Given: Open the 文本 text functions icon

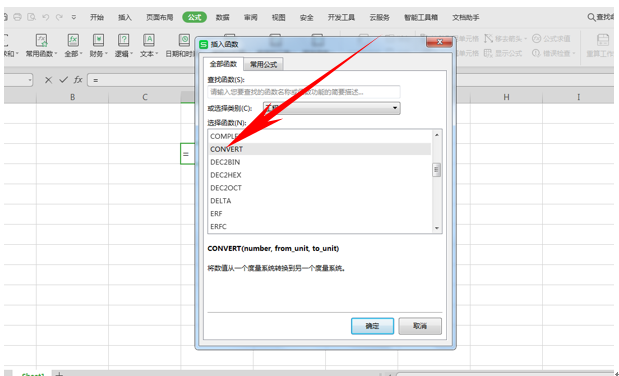Looking at the screenshot, I should (148, 40).
